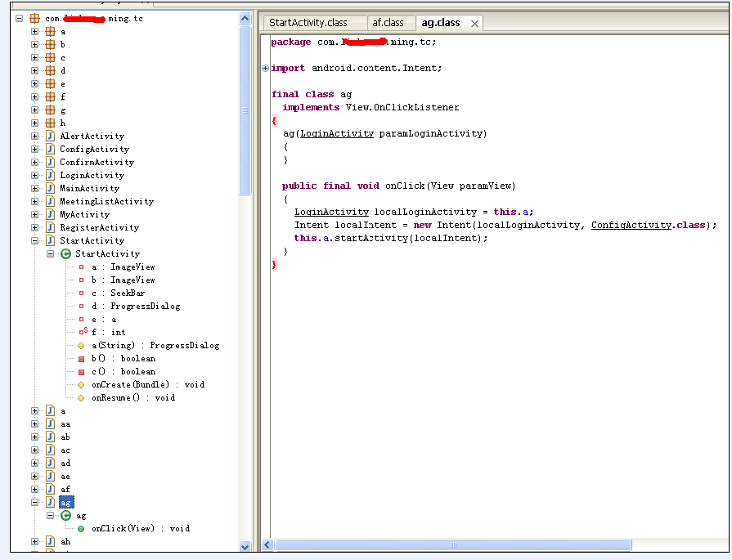Image resolution: width=732 pixels, height=560 pixels.
Task: Click the red method icon for b() : boolean
Action: [x=81, y=359]
